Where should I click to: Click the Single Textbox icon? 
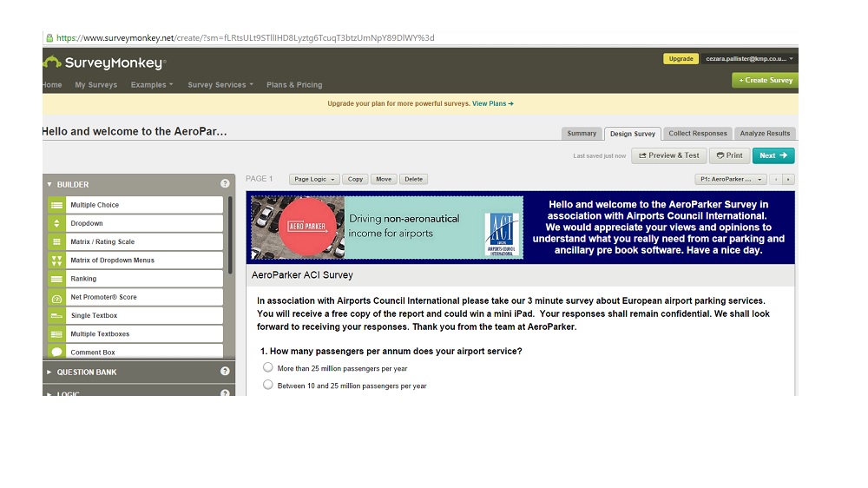tap(56, 315)
